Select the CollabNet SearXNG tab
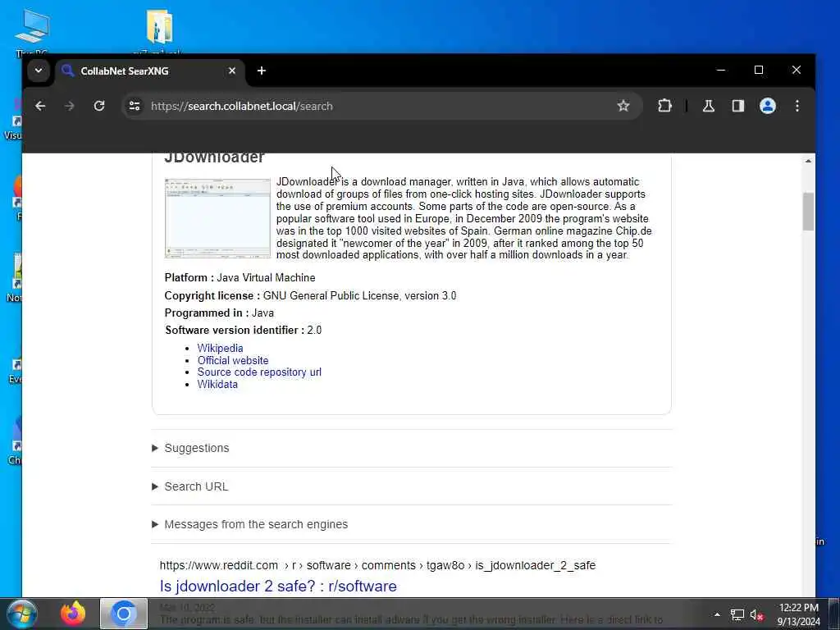The height and width of the screenshot is (630, 840). pos(150,71)
